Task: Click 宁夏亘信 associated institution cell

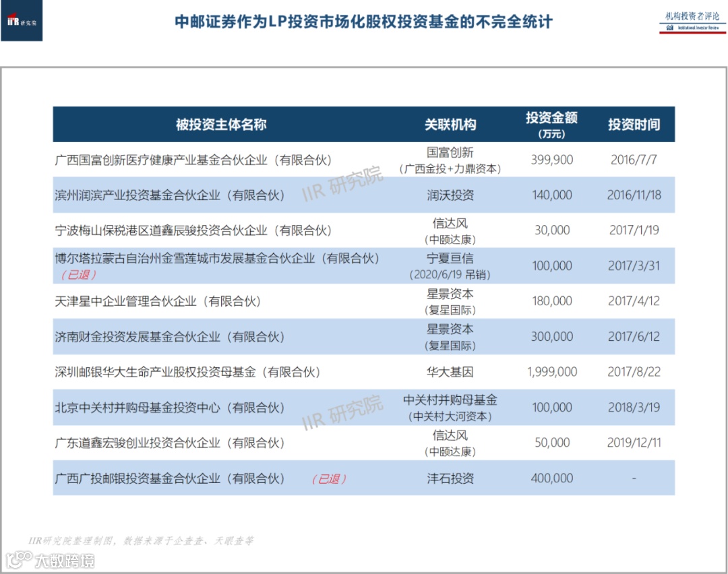Action: (450, 259)
